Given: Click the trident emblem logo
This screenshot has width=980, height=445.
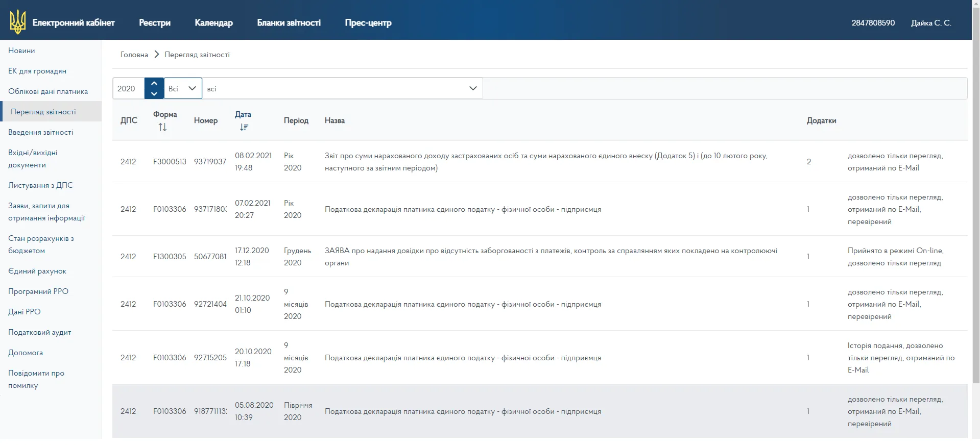Looking at the screenshot, I should pos(18,22).
